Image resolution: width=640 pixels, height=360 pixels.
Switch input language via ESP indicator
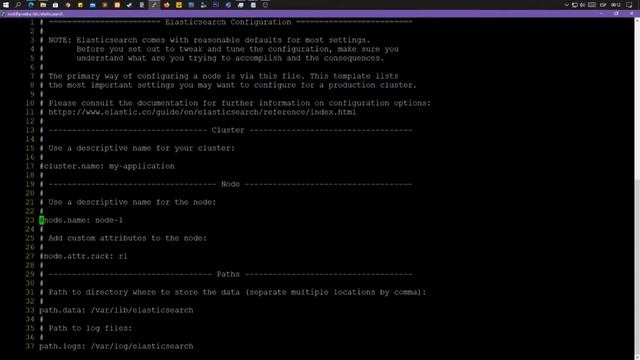603,5
